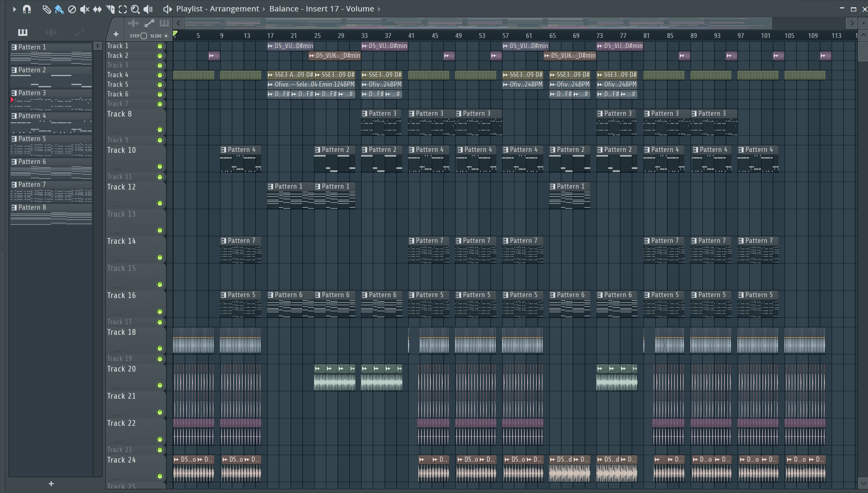Mute Track 10 with its green LED
Image resolution: width=868 pixels, height=493 pixels.
(x=160, y=166)
